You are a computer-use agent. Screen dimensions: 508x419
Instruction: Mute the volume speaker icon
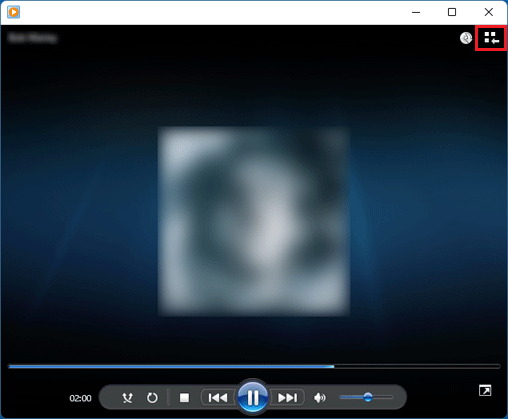320,398
